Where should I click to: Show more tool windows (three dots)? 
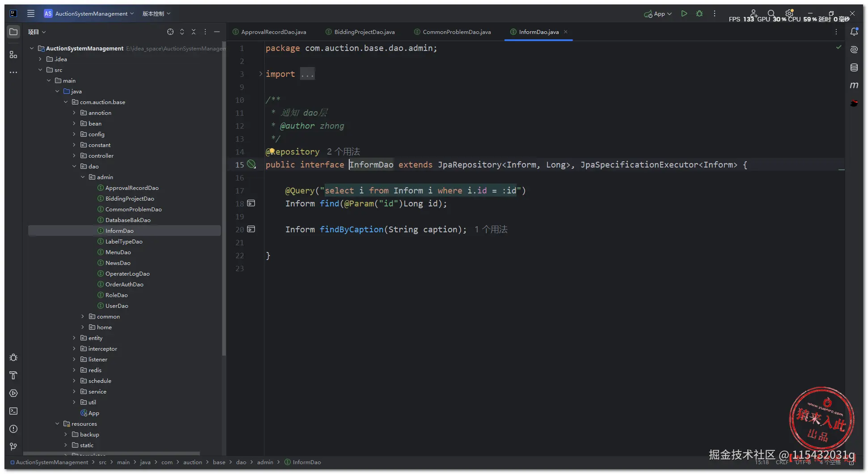[x=13, y=72]
